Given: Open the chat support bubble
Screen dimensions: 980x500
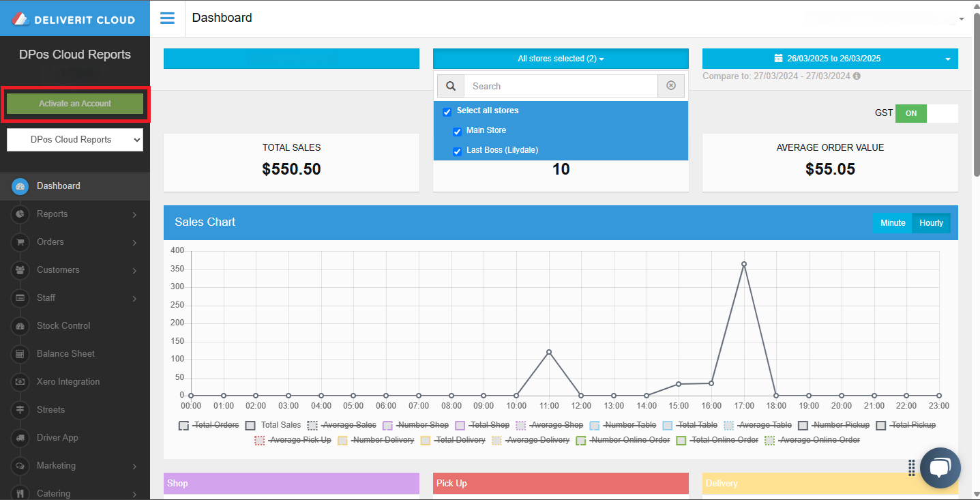Looking at the screenshot, I should coord(940,467).
